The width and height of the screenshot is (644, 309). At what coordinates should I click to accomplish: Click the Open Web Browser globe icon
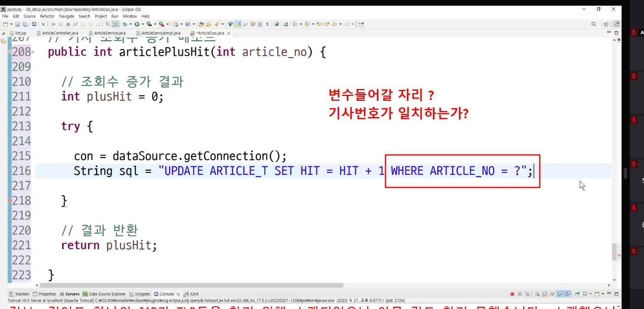(x=277, y=24)
